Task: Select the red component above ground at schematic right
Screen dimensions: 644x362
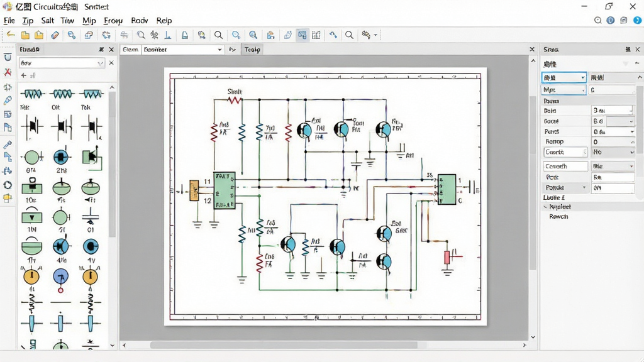Action: [x=447, y=258]
